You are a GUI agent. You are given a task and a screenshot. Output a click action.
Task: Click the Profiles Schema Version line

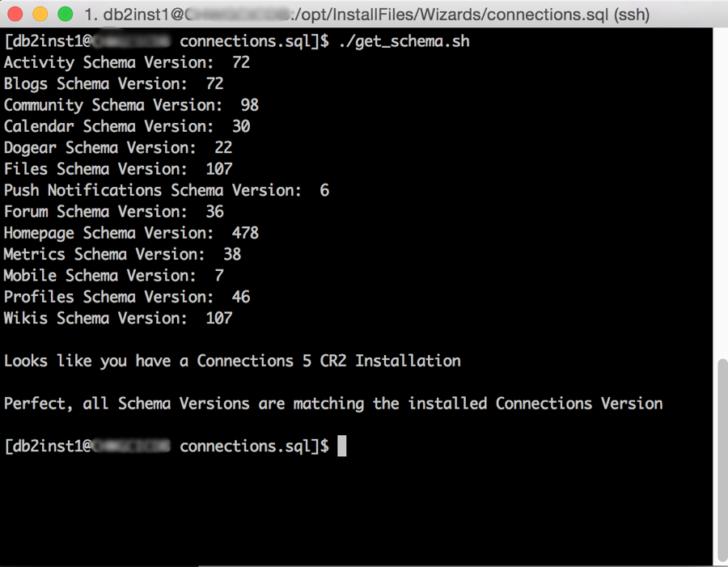127,297
